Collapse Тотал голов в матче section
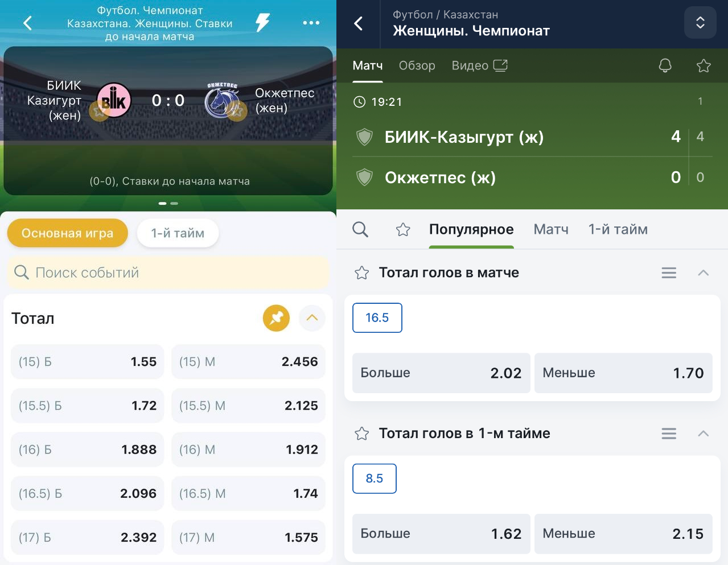The width and height of the screenshot is (728, 565). (x=704, y=273)
